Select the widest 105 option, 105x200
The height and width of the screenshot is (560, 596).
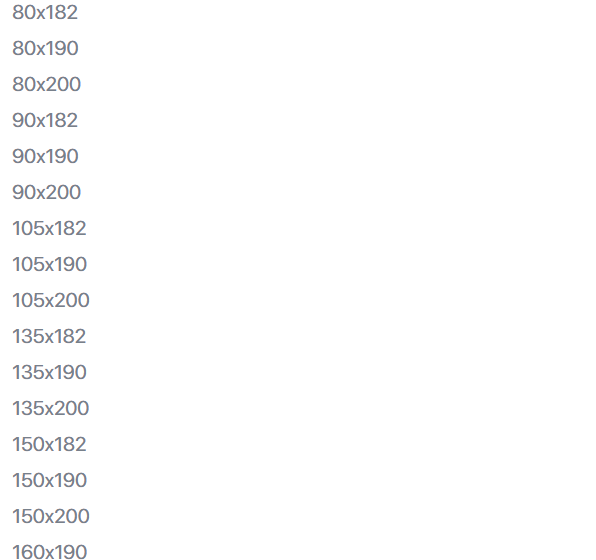[x=51, y=300]
